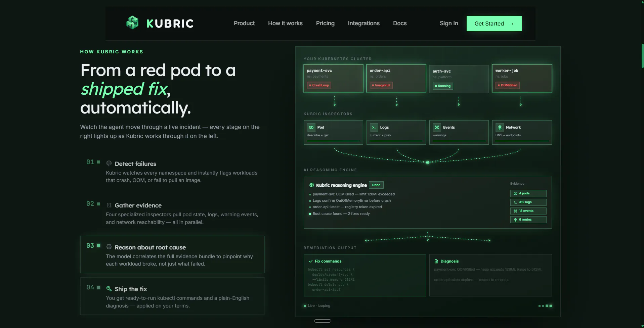Click the OOMKilled status badge
Image resolution: width=644 pixels, height=328 pixels.
(x=507, y=85)
